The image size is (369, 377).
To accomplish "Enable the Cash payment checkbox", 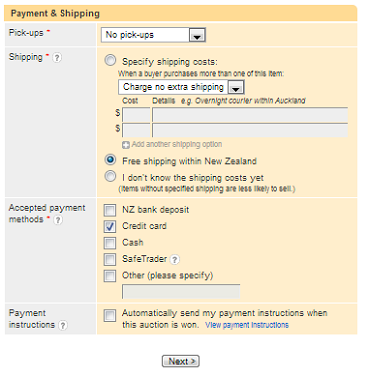I will click(x=110, y=243).
